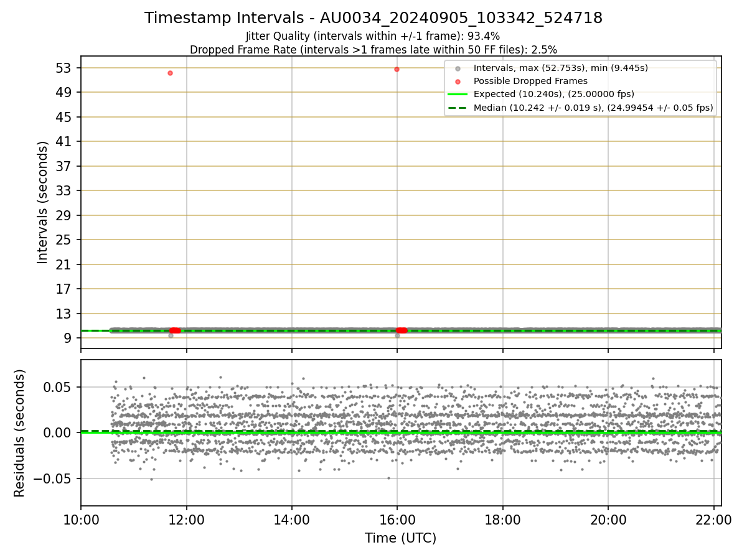Click the 'Time (UTC)' x-axis label

click(401, 538)
